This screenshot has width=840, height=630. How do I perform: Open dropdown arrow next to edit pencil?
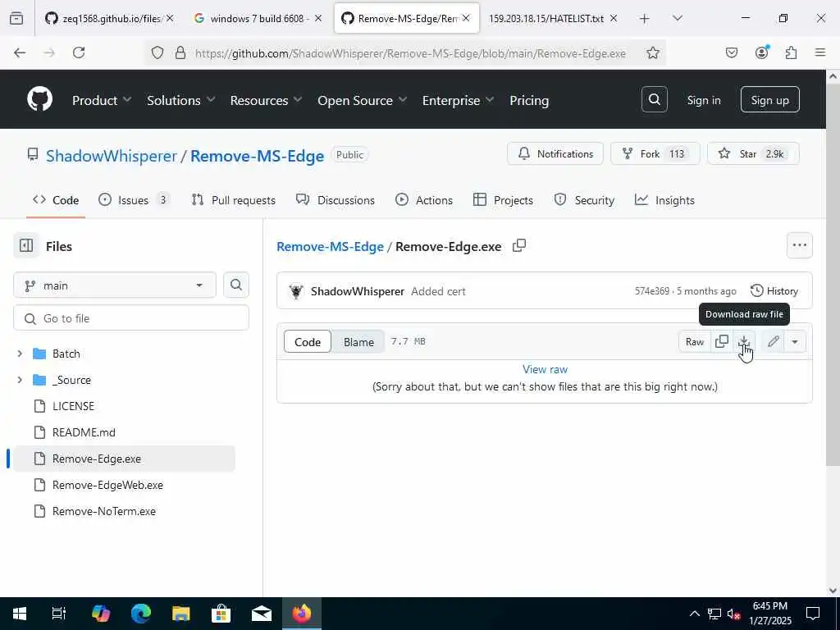[795, 342]
